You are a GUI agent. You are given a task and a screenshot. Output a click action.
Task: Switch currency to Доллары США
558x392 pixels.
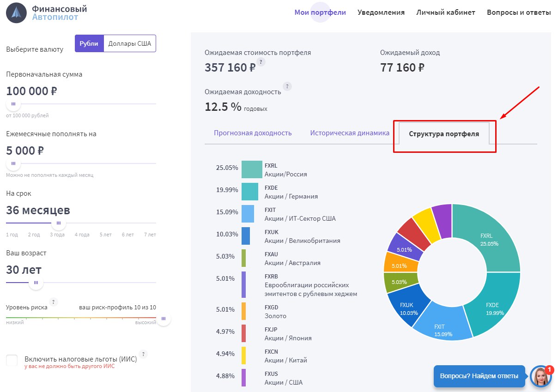[130, 43]
